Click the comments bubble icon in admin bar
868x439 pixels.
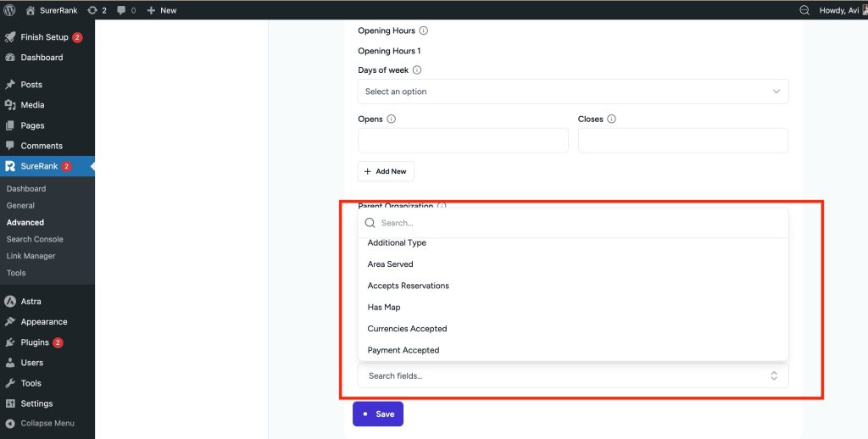point(122,10)
